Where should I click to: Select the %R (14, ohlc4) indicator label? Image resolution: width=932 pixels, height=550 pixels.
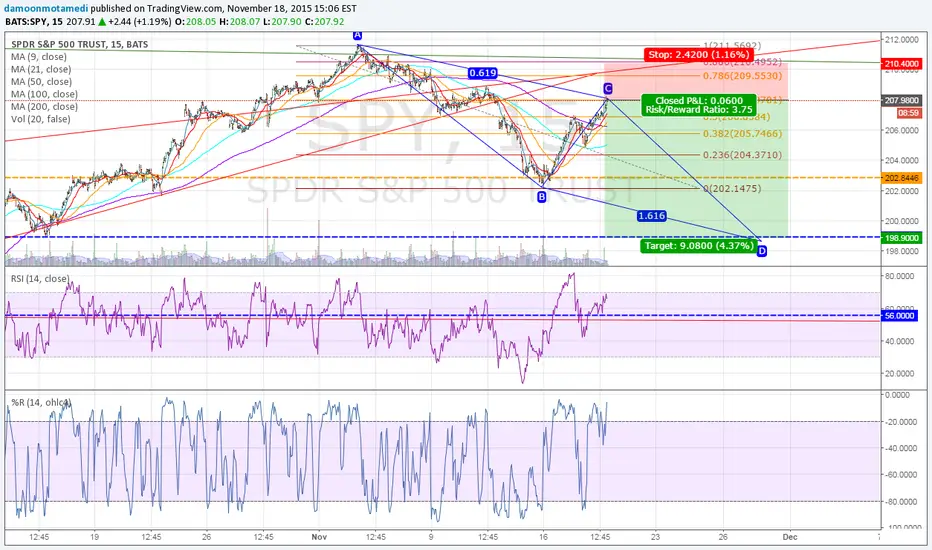pyautogui.click(x=40, y=403)
